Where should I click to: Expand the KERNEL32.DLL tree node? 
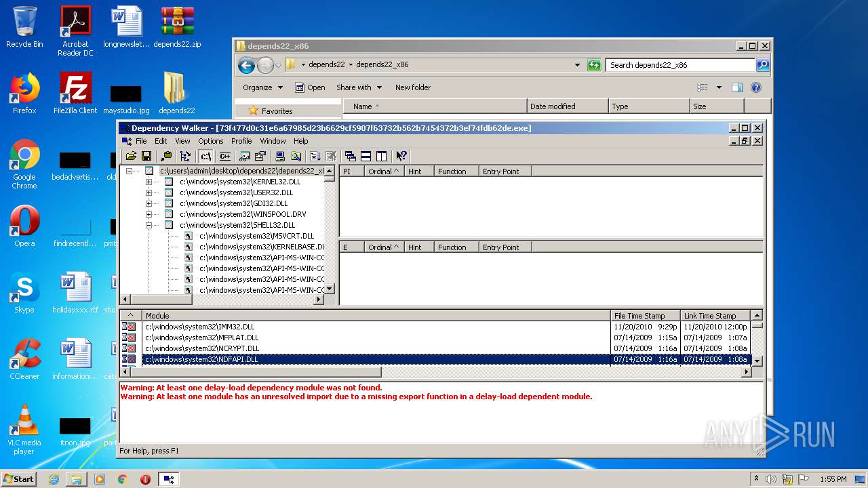tap(149, 182)
